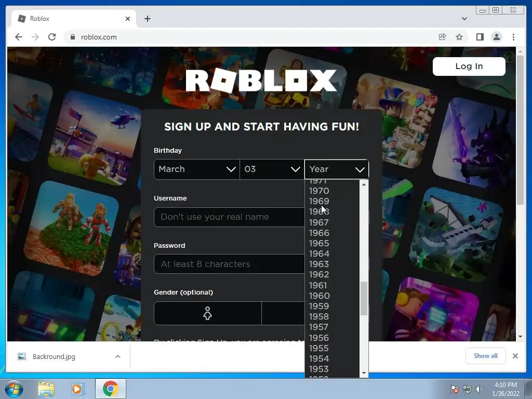The width and height of the screenshot is (532, 399).
Task: Choose 1954 from year list
Action: [x=332, y=358]
